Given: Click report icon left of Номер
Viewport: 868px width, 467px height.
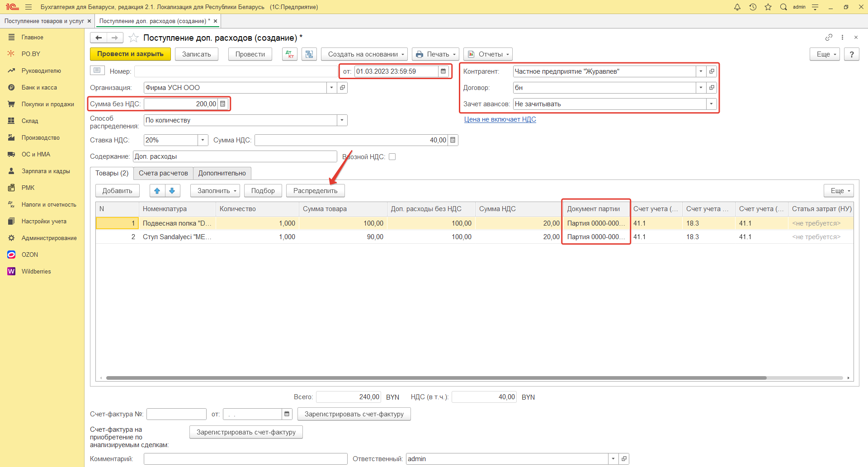Looking at the screenshot, I should coord(97,71).
